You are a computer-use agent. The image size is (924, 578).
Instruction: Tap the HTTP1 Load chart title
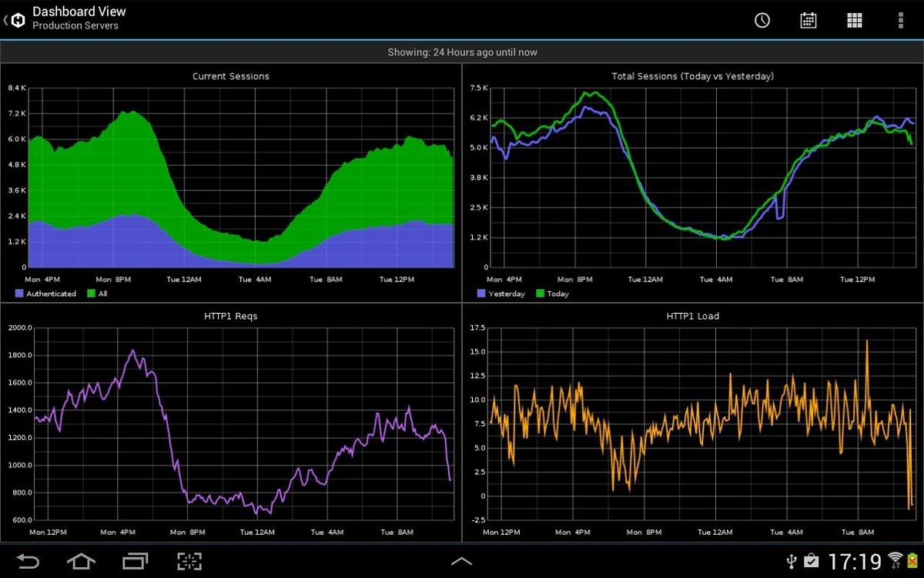(x=692, y=316)
